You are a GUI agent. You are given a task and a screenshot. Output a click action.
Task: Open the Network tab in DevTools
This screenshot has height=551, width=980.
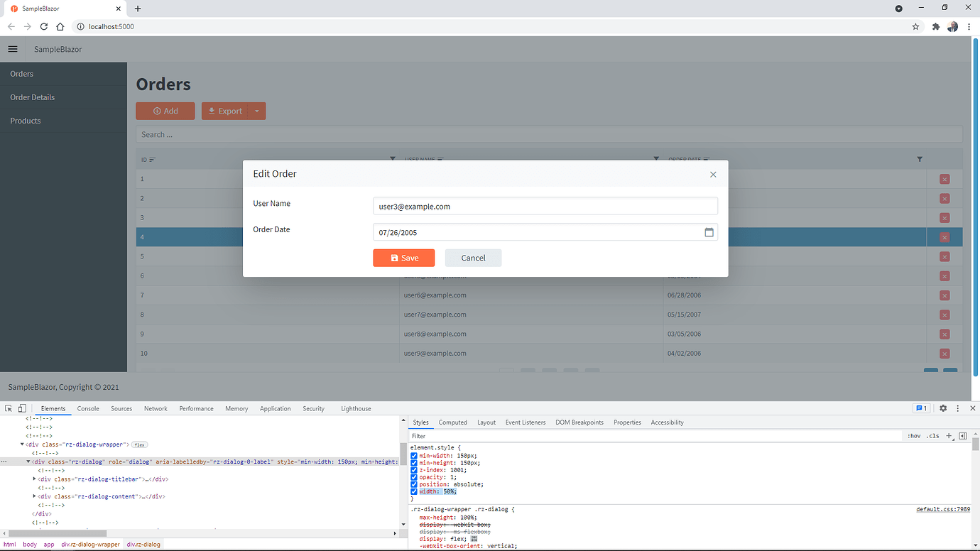tap(156, 408)
